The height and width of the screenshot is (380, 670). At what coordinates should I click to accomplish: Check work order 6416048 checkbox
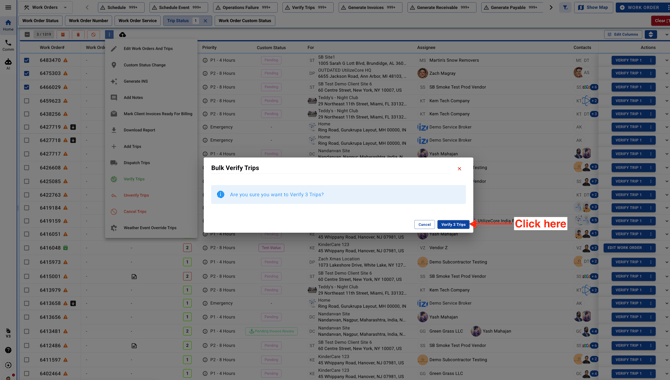point(26,248)
